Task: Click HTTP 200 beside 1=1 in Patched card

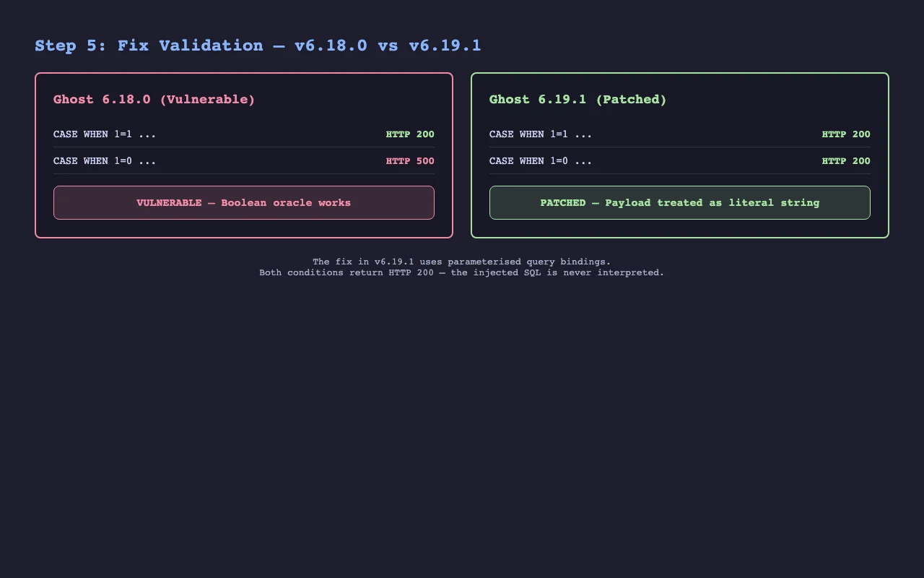Action: pyautogui.click(x=846, y=134)
